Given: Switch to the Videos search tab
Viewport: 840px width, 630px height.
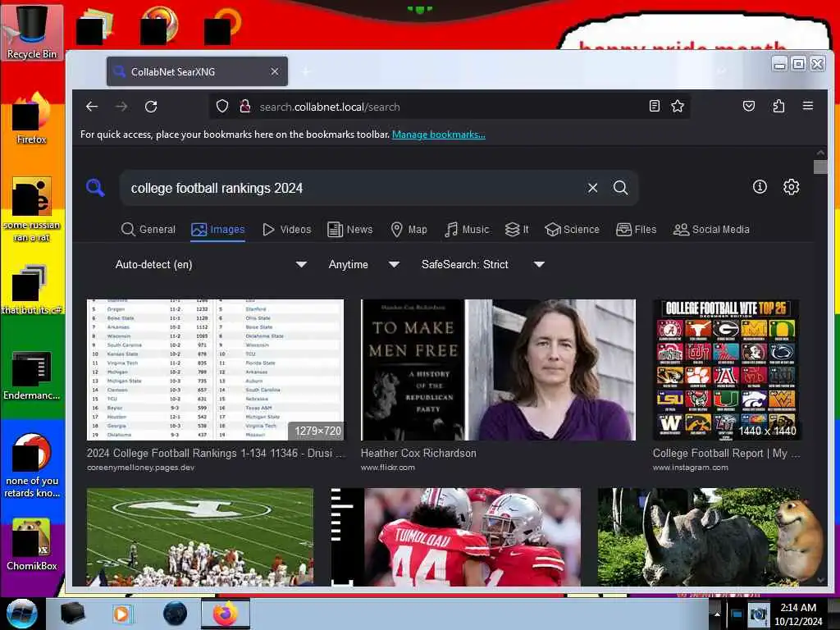Looking at the screenshot, I should click(286, 230).
